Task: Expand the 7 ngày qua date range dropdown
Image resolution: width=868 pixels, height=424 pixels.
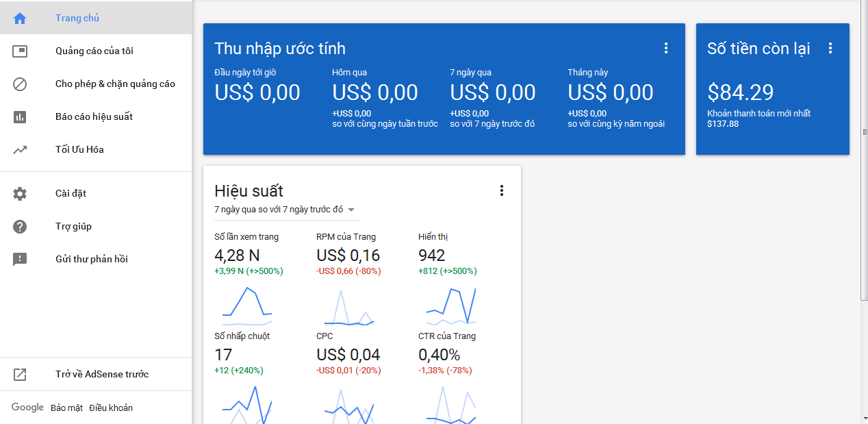Action: pyautogui.click(x=351, y=210)
